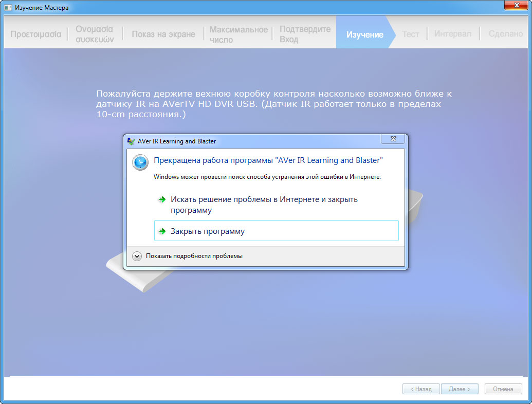Click the AVer IR Learning and Blaster title text

[x=177, y=141]
